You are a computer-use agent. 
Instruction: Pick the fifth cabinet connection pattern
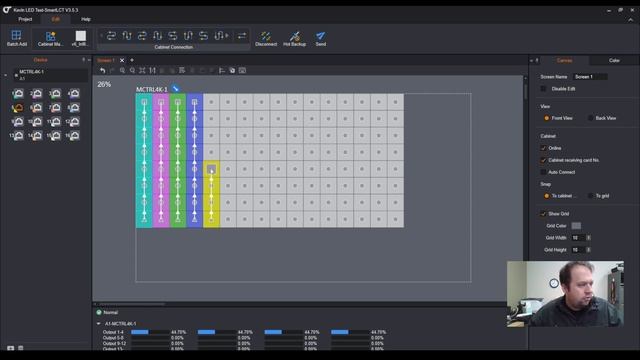coord(173,36)
